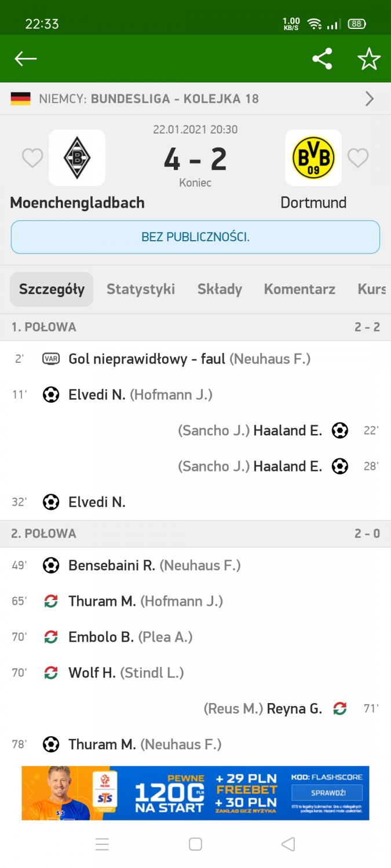Tap goal ball icon for Haaland 22'

coord(340,431)
